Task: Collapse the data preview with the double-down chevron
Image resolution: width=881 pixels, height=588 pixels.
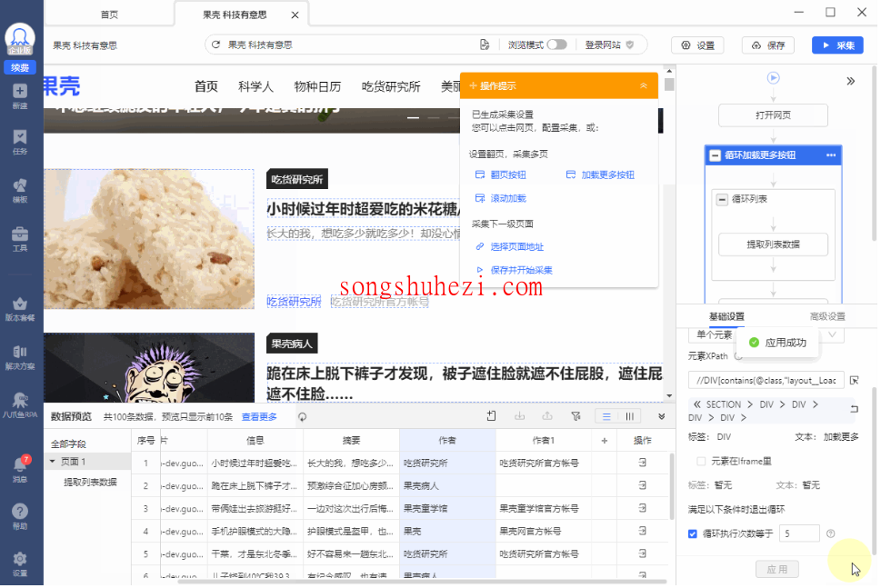Action: (x=663, y=418)
